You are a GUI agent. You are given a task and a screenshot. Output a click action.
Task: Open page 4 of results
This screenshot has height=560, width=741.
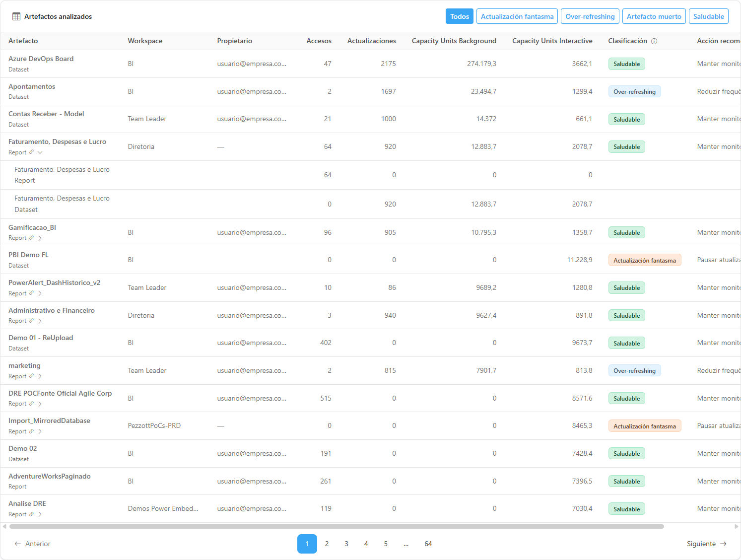pos(366,544)
